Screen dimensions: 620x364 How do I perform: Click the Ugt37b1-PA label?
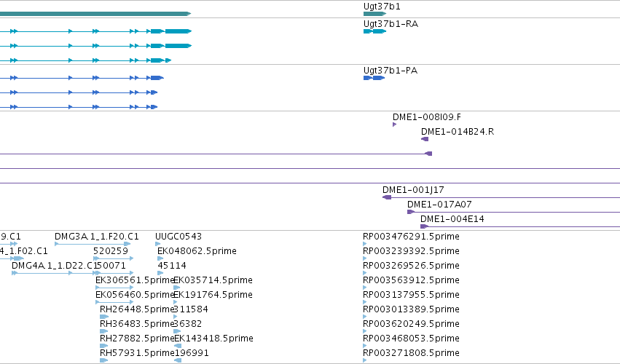(391, 71)
